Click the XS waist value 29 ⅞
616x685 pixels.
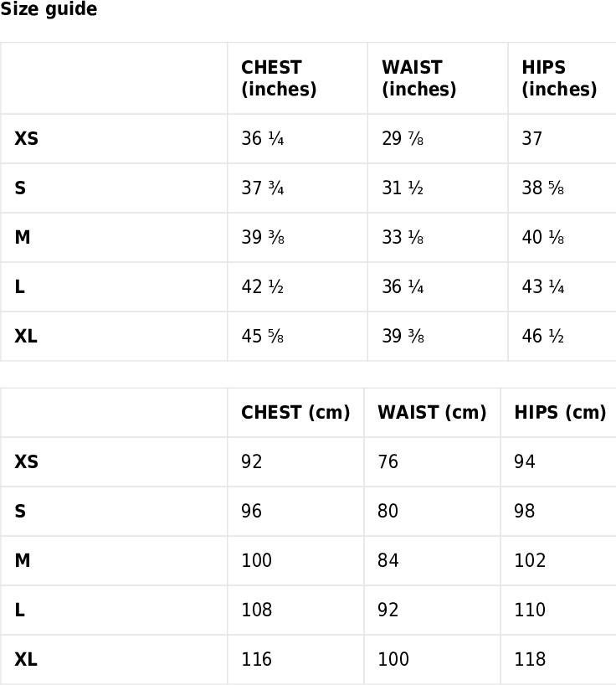[x=403, y=138]
